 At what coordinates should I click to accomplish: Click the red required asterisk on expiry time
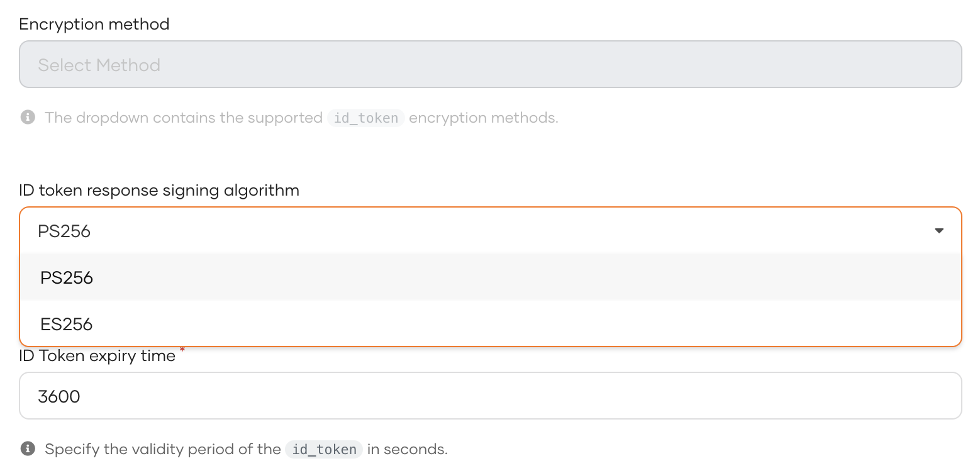point(182,350)
